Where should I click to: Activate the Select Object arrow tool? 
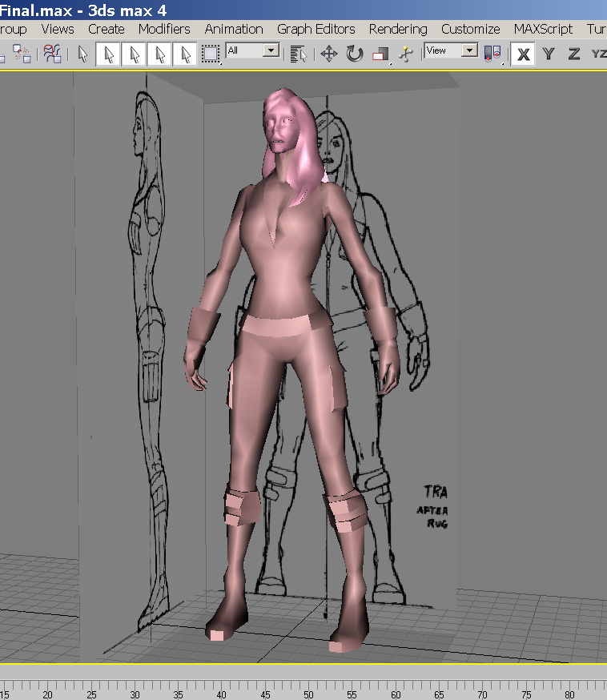(x=82, y=54)
